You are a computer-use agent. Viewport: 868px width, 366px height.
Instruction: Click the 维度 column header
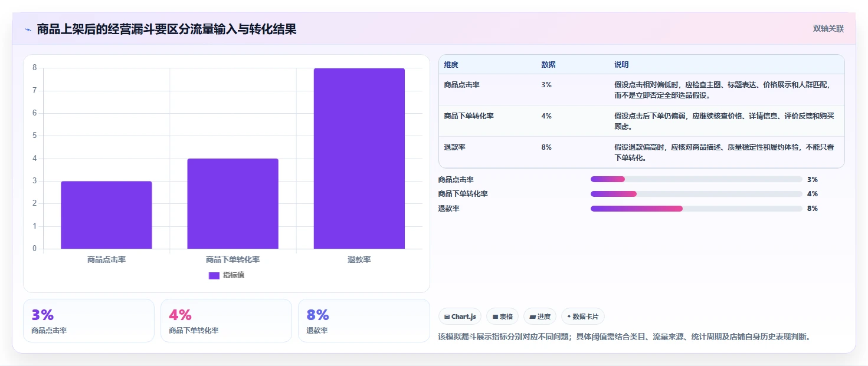451,65
